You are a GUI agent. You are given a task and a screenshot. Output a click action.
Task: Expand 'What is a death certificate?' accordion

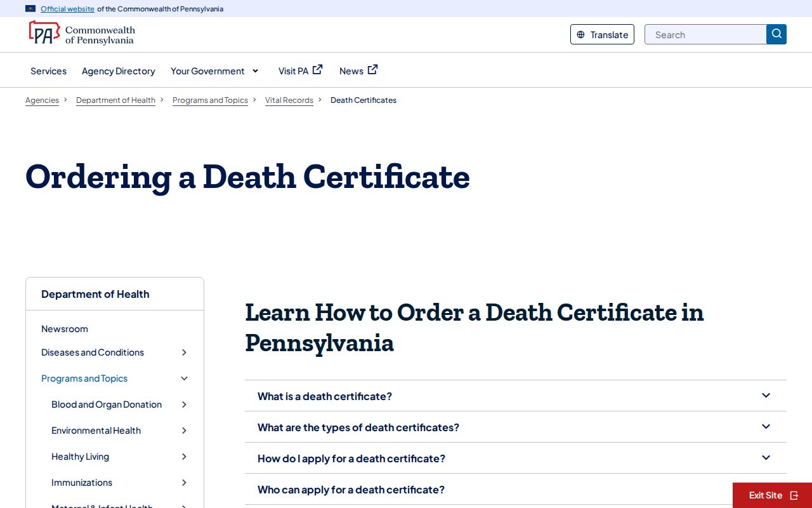point(516,396)
